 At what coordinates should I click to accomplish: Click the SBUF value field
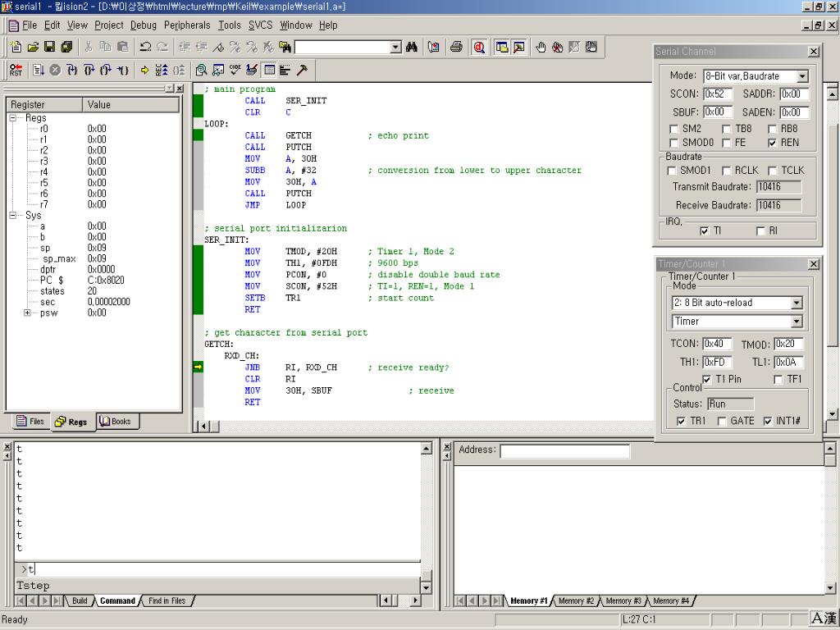(718, 112)
